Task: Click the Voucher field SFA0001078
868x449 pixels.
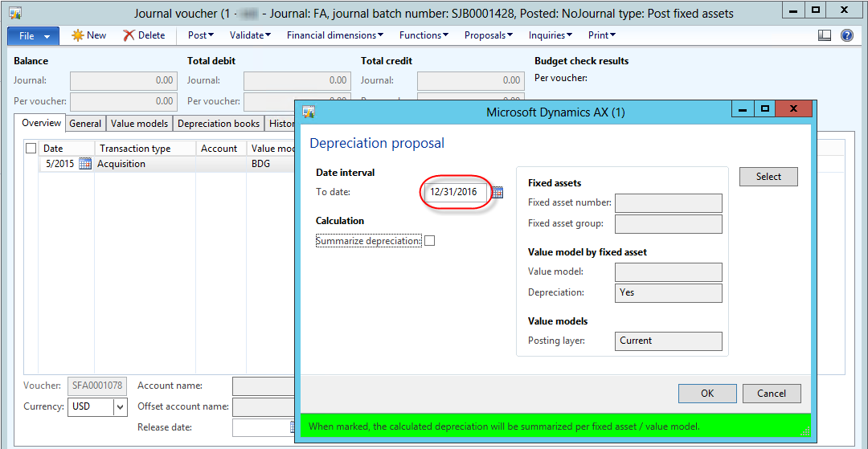Action: pyautogui.click(x=97, y=386)
